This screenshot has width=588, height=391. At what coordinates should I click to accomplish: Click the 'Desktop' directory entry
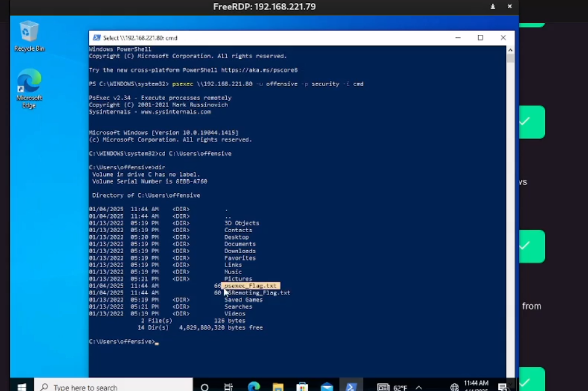[237, 237]
